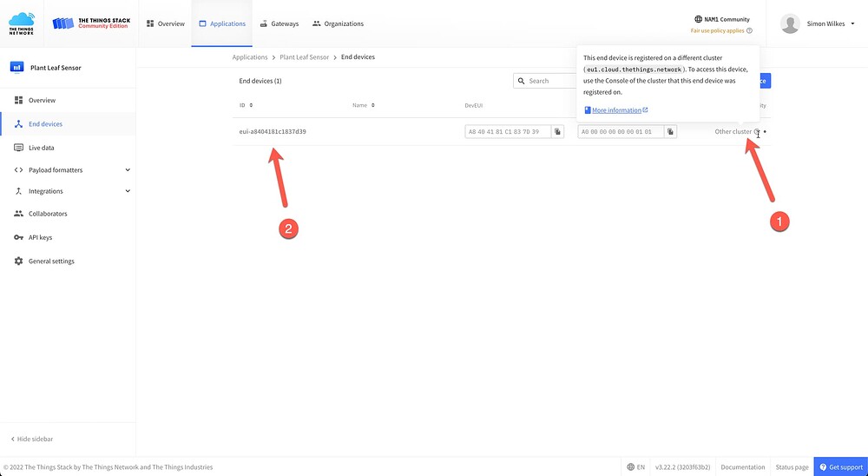Click the End devices breadcrumb
Viewport: 868px width, 476px height.
[358, 57]
